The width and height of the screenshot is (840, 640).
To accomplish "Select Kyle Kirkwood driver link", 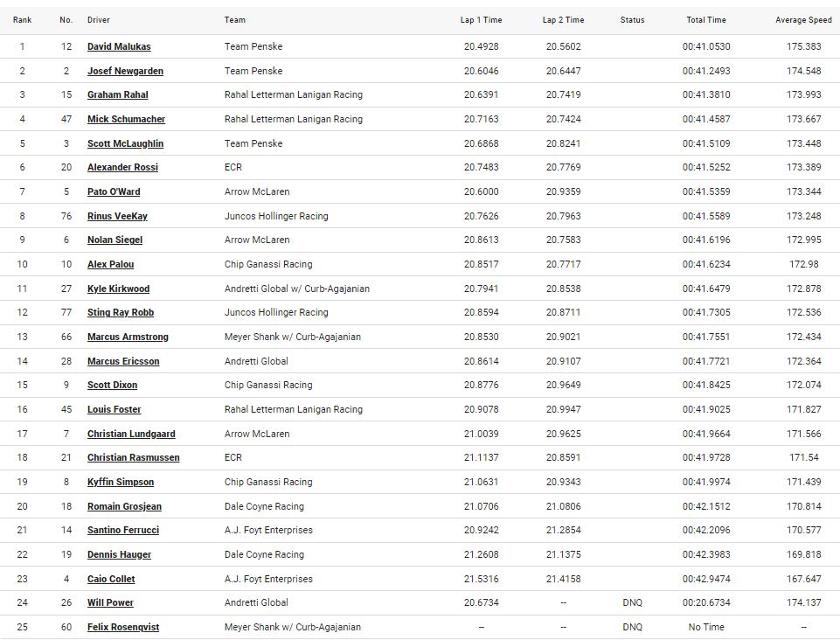I will [x=118, y=289].
